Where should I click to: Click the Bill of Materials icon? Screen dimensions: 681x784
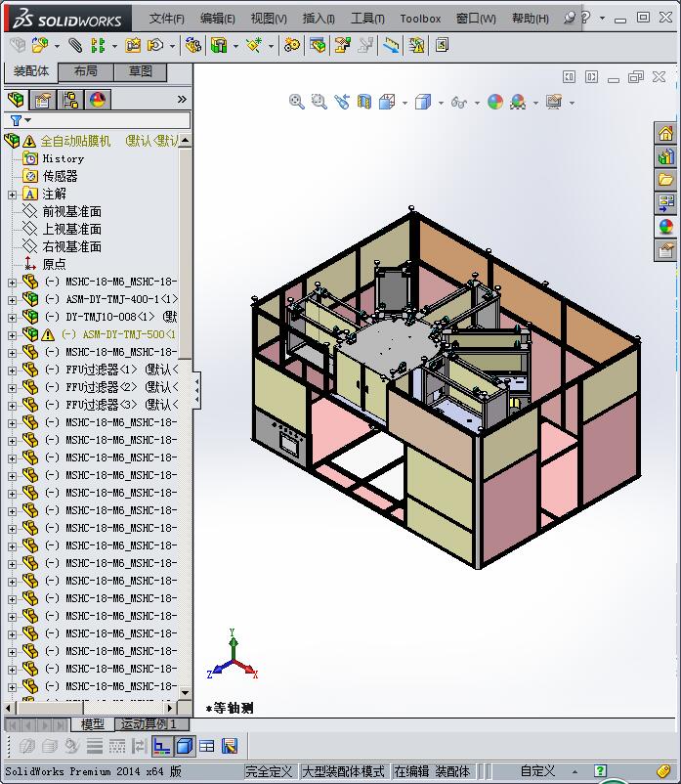[x=318, y=46]
